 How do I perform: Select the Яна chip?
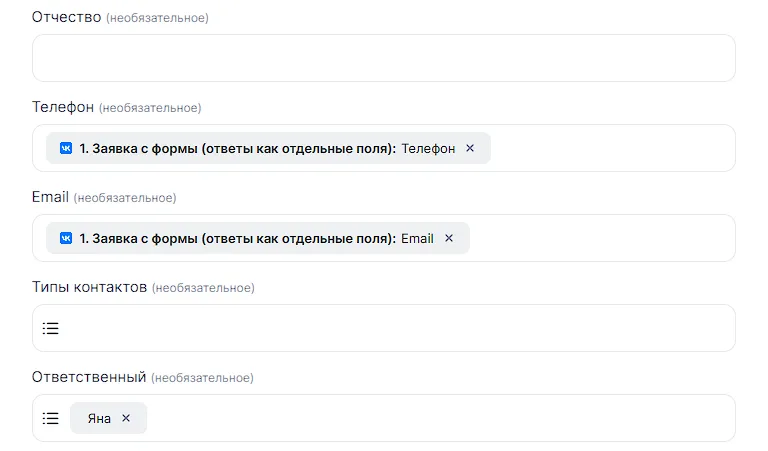click(98, 418)
